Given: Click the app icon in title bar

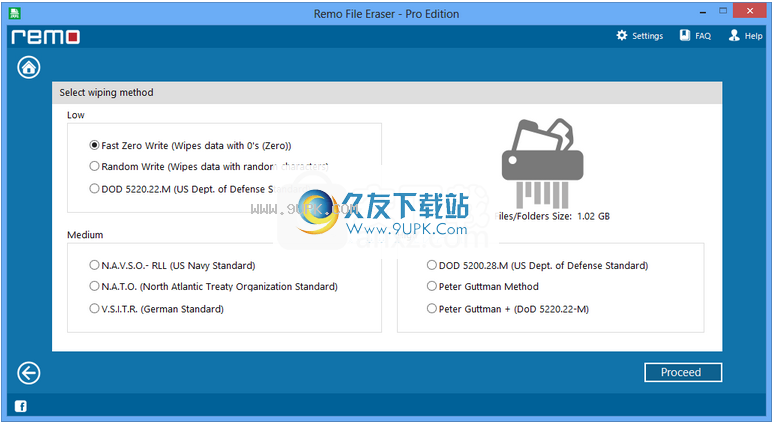Looking at the screenshot, I should click(14, 13).
